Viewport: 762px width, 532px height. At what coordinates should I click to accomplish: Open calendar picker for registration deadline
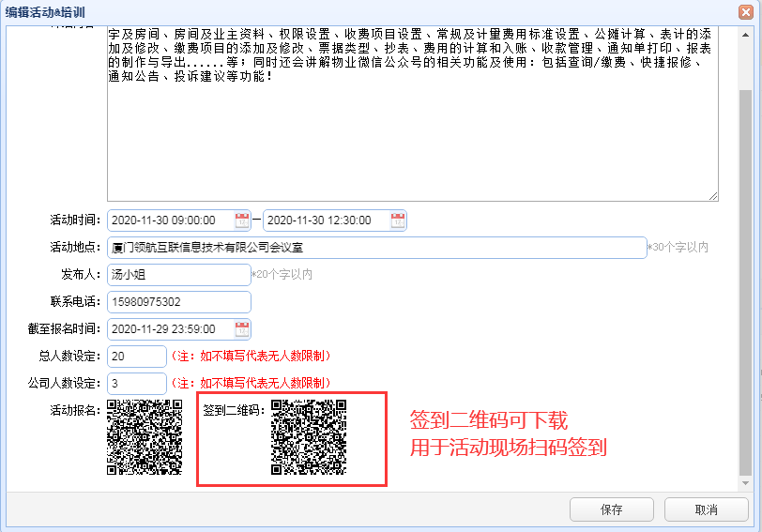coord(242,329)
